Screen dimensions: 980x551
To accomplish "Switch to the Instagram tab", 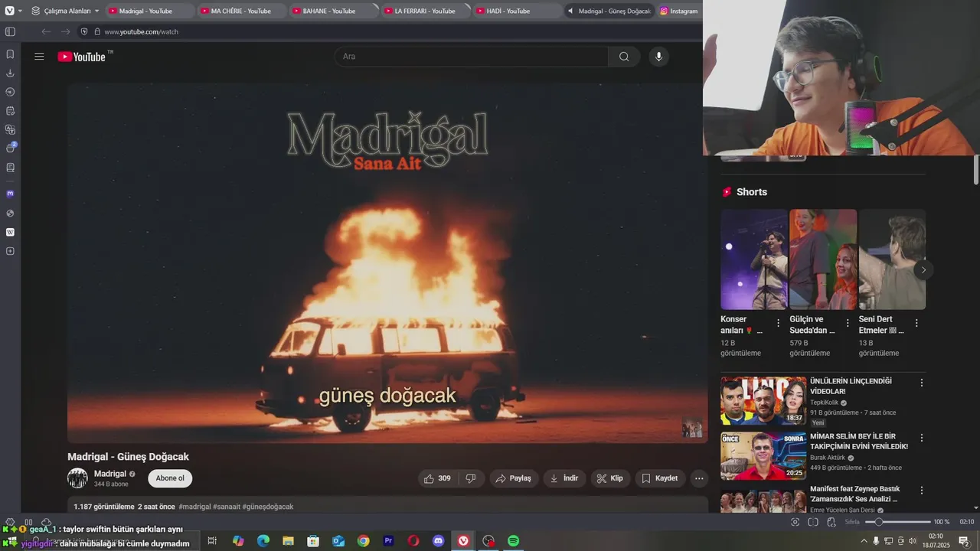I will (679, 11).
